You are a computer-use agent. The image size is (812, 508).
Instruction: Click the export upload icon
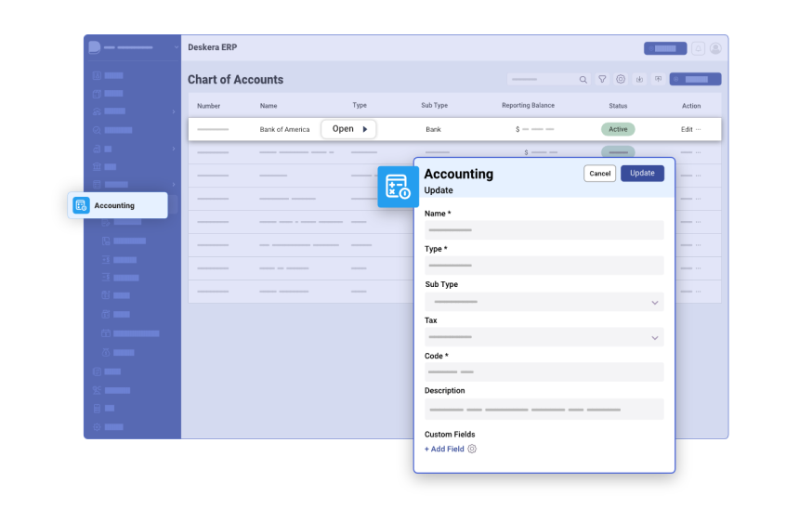(658, 80)
